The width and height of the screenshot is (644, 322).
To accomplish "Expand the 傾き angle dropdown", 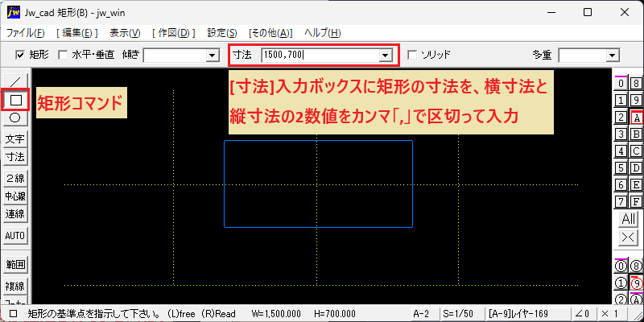I will click(x=212, y=55).
